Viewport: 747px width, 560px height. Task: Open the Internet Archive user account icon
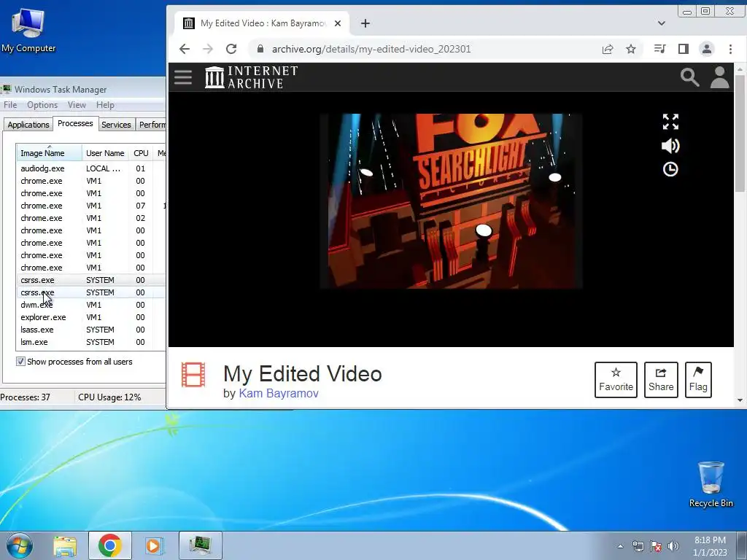tap(719, 77)
